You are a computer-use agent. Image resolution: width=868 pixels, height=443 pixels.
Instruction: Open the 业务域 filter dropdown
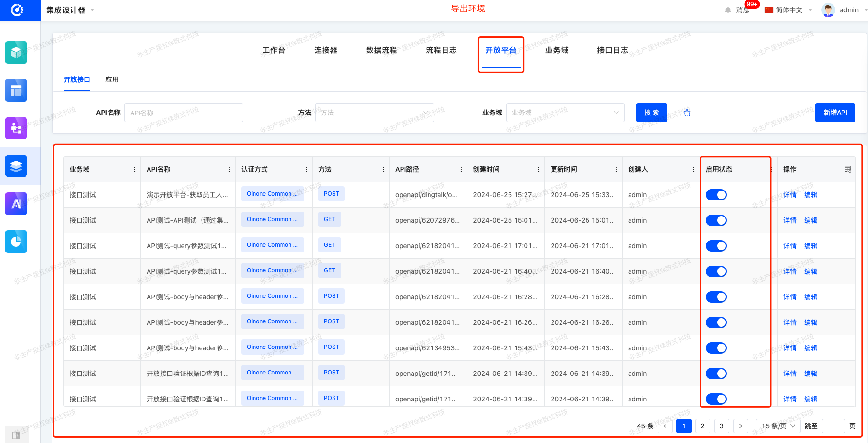(565, 113)
